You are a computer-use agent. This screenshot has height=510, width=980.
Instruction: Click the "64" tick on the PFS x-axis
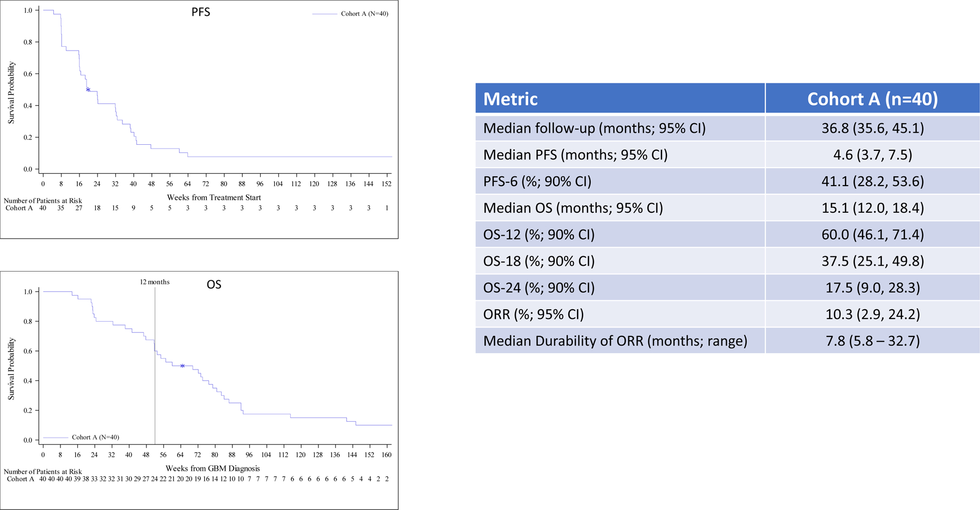coord(188,184)
